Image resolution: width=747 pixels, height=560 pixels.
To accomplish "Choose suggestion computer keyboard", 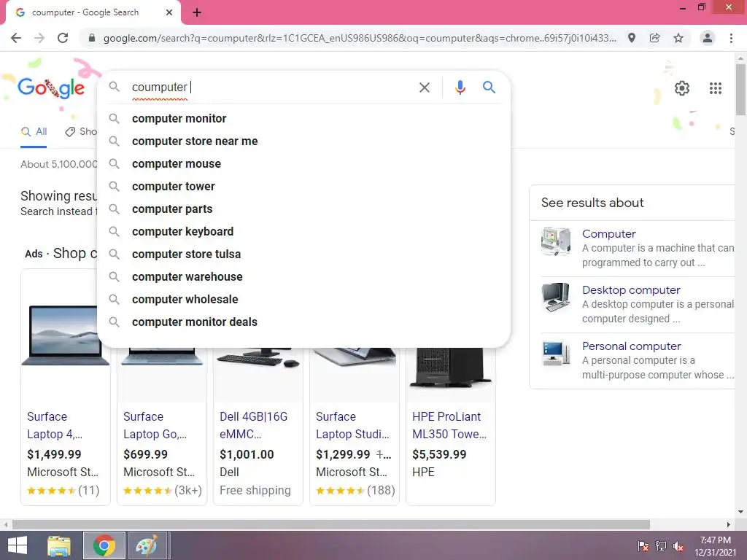I will pos(303,231).
